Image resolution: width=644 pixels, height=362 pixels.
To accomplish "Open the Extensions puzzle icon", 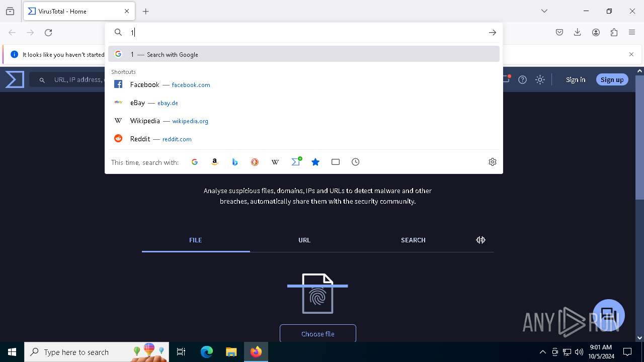I will point(614,32).
